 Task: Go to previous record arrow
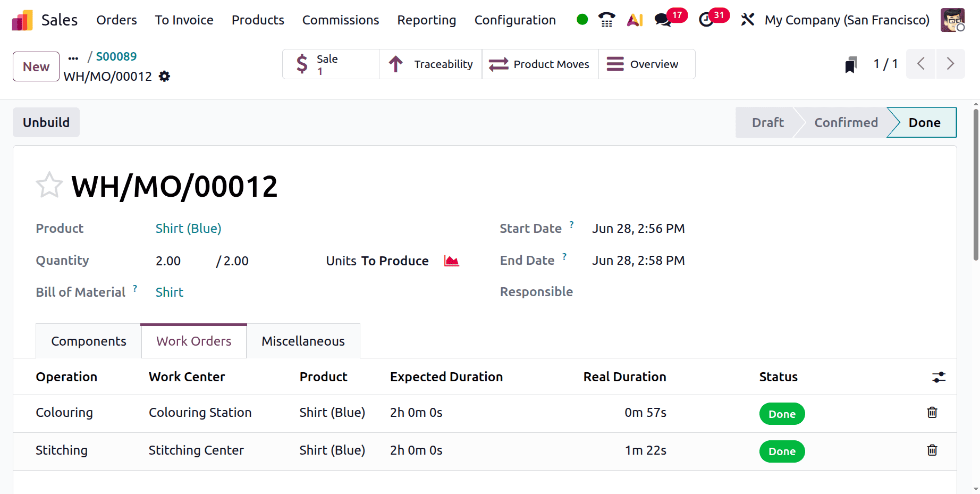(921, 64)
